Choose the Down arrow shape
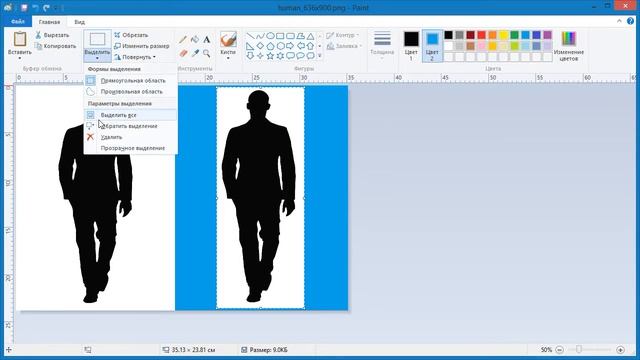Image resolution: width=640 pixels, height=360 pixels. tap(250, 56)
